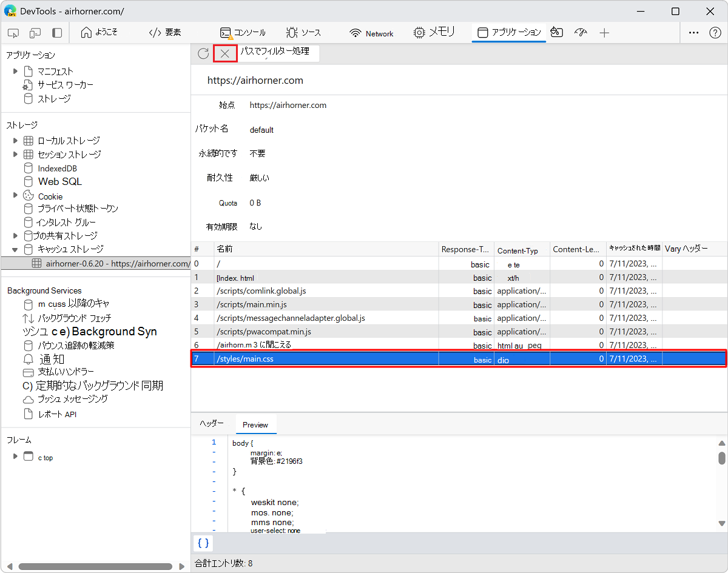
Task: Click the delete selected entry X icon
Action: [225, 54]
